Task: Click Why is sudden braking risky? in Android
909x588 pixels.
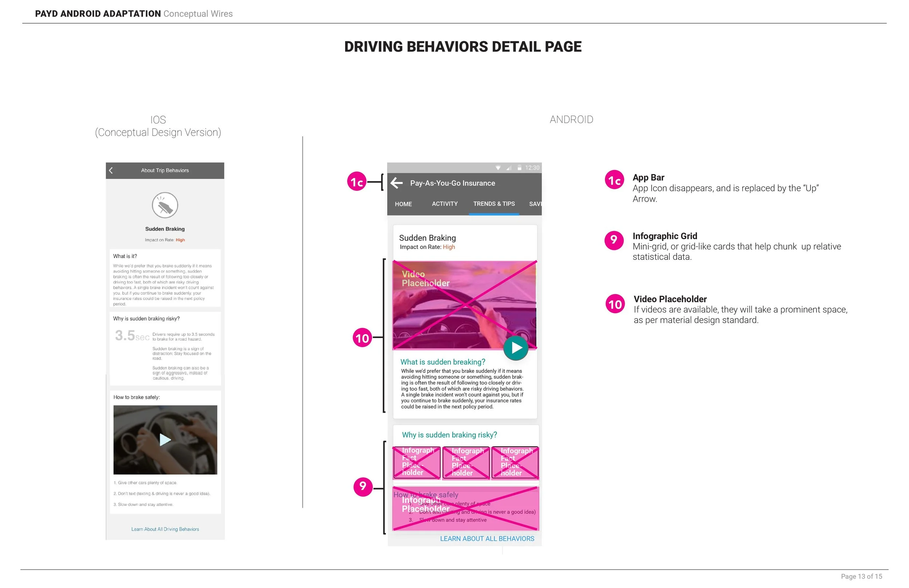Action: 449,435
